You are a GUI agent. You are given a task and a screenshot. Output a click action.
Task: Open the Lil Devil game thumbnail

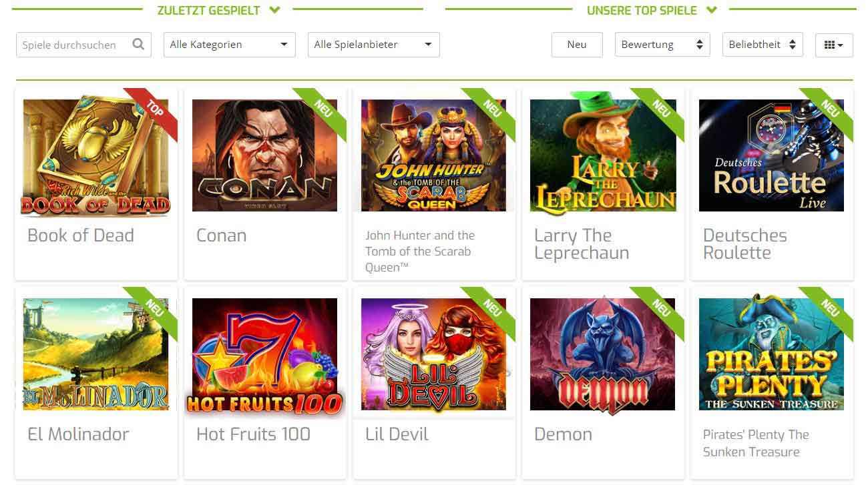pyautogui.click(x=433, y=354)
